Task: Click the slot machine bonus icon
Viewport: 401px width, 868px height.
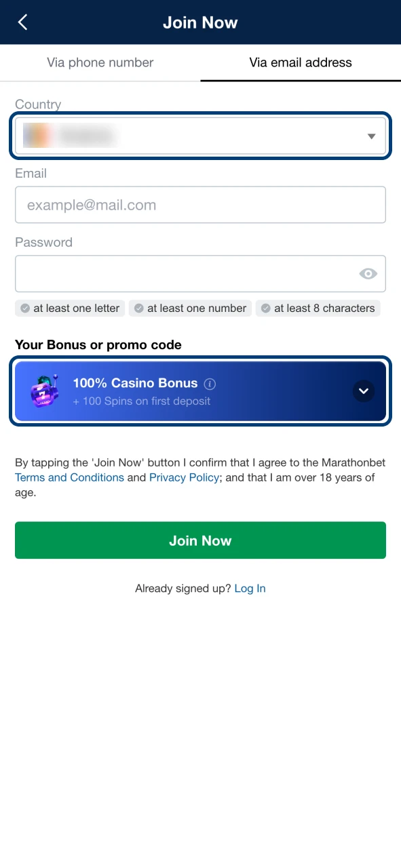Action: [x=45, y=391]
